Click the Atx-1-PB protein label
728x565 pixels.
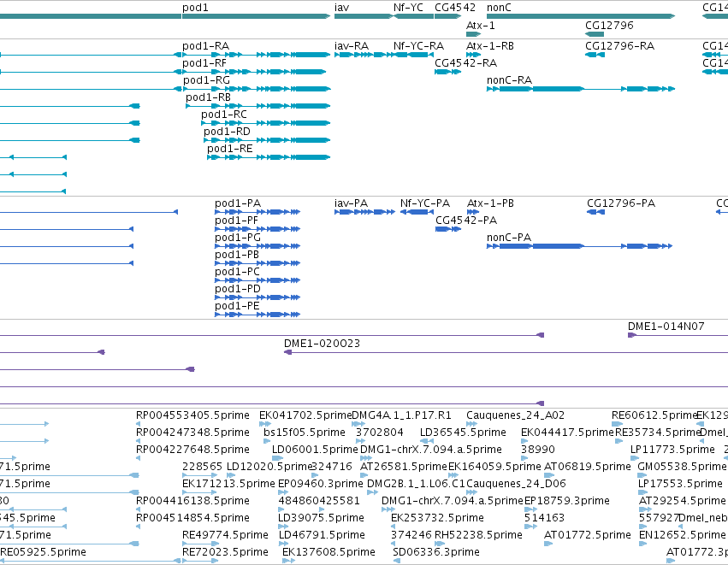490,203
